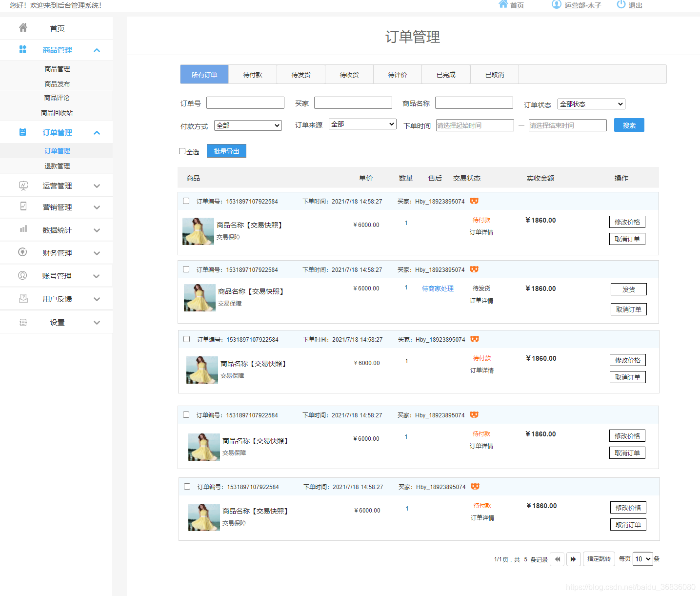Click the 运营管理 presentation icon
This screenshot has width=700, height=596.
click(x=23, y=185)
